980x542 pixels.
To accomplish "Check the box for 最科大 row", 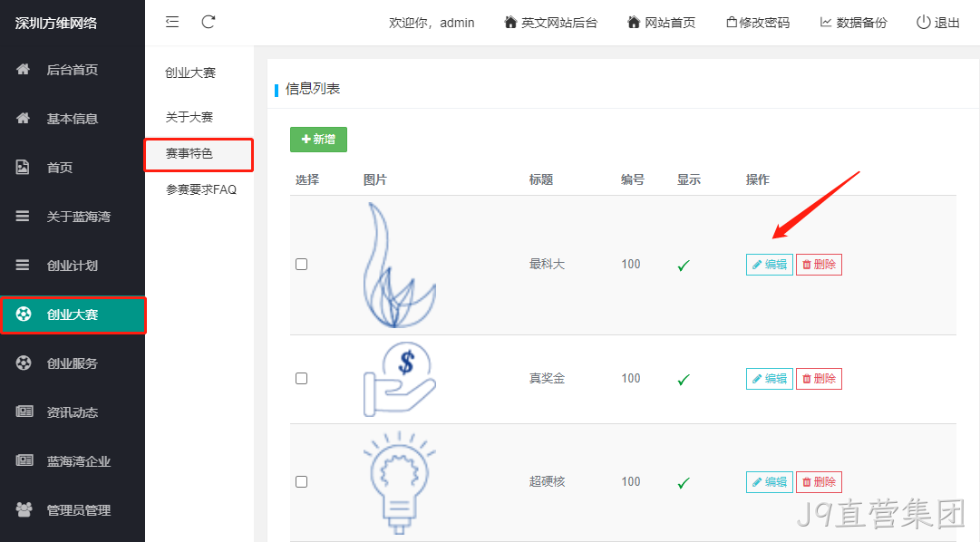I will click(x=301, y=265).
